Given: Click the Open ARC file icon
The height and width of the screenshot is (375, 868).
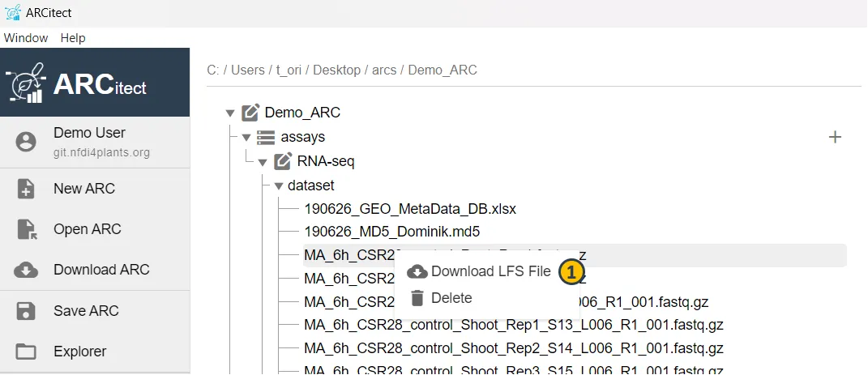Looking at the screenshot, I should pyautogui.click(x=26, y=230).
